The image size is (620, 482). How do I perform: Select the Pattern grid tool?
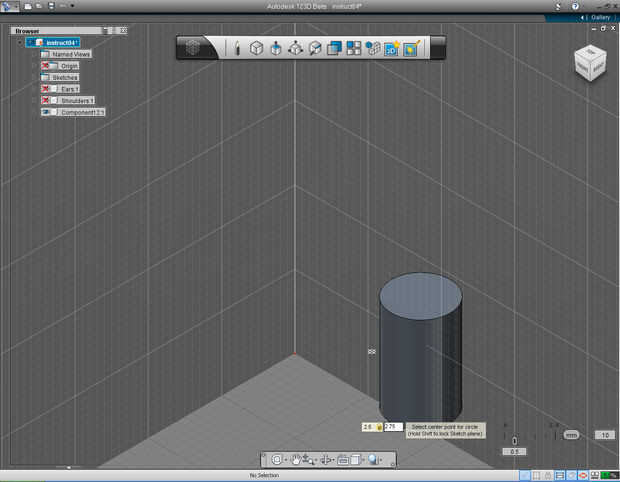point(354,48)
